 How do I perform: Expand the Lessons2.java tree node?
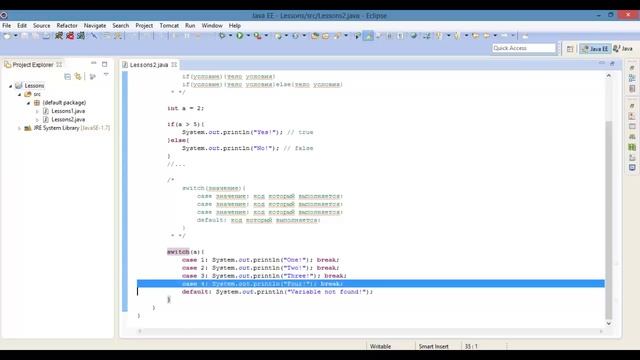tap(37, 120)
